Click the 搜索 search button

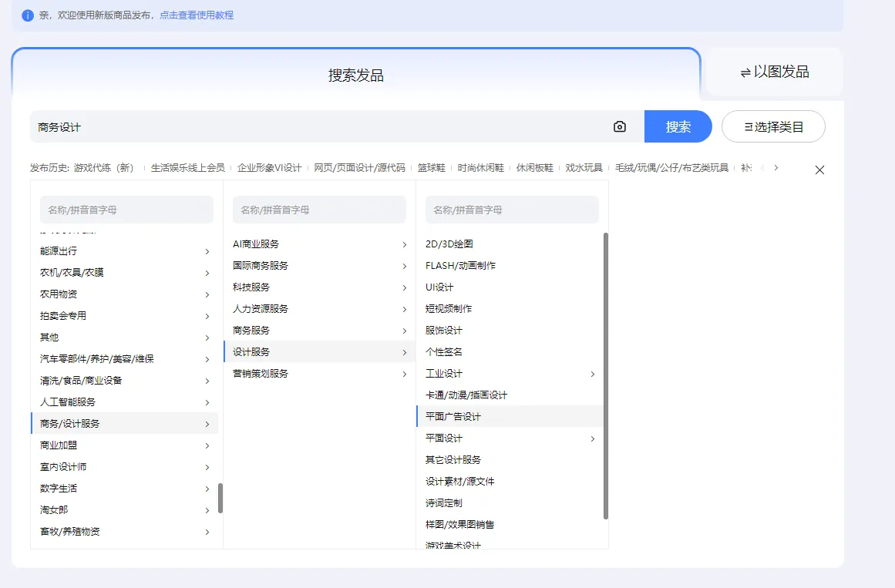pos(678,126)
